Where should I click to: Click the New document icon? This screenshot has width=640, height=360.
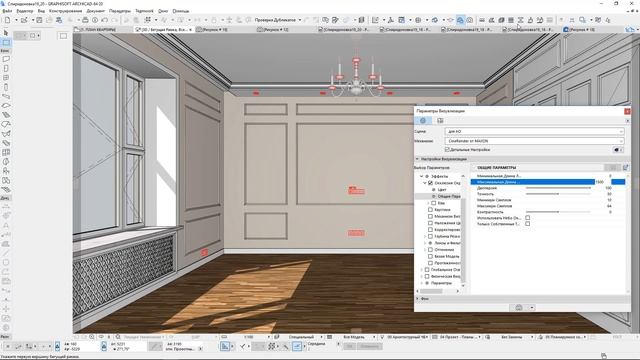pyautogui.click(x=7, y=20)
